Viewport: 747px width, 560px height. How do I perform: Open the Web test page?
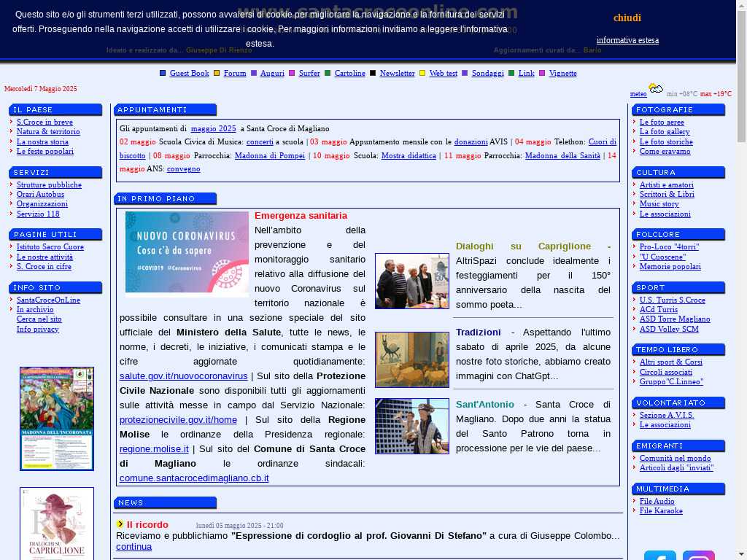coord(443,74)
